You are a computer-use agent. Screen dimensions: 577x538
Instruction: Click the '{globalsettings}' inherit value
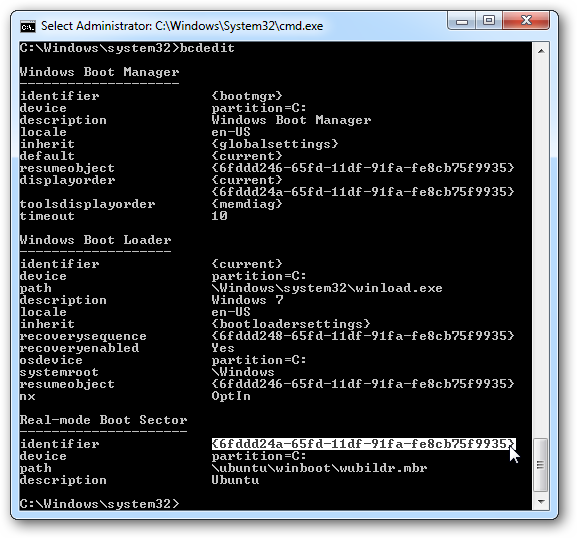(275, 144)
